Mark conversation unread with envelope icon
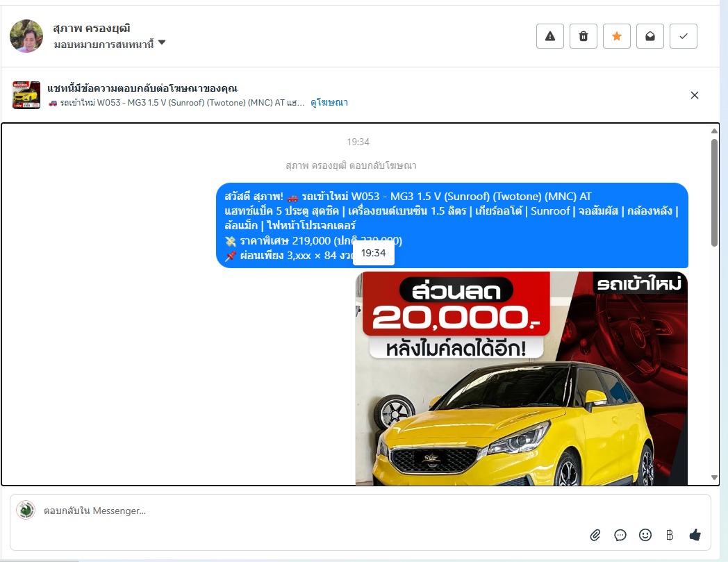 click(650, 36)
